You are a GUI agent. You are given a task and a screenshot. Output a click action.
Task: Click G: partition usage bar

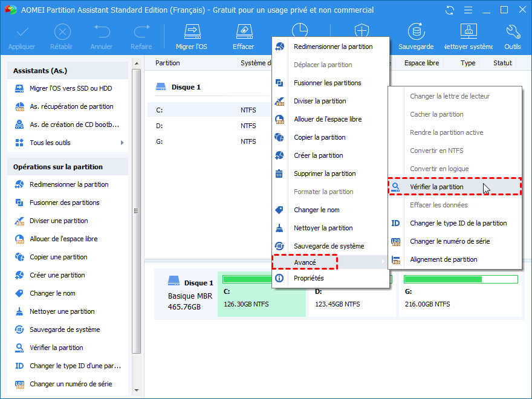461,279
